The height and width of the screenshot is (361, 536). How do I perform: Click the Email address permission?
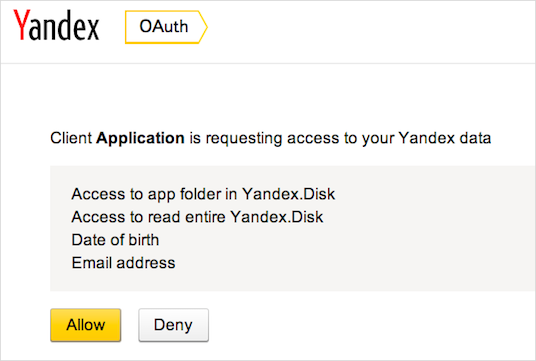[x=123, y=263]
